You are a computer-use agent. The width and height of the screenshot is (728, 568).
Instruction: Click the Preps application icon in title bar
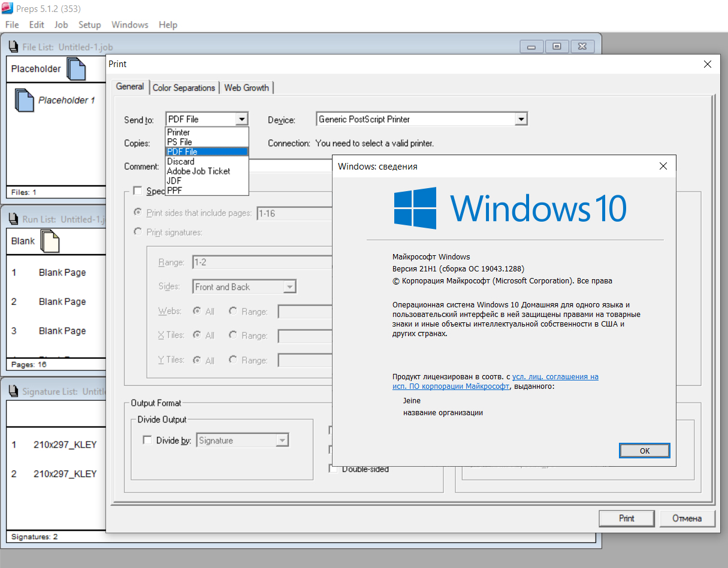[8, 8]
